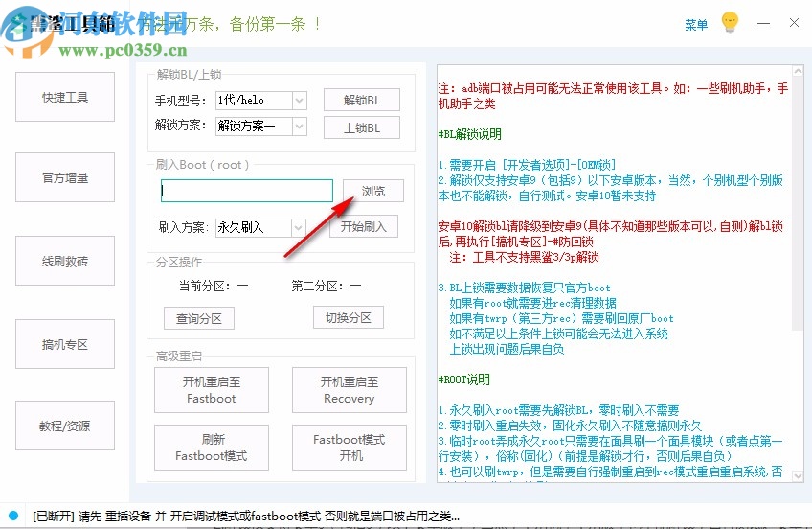Click text 上锁出现问题后果自负
Screen dimensions: 812x529
click(507, 349)
